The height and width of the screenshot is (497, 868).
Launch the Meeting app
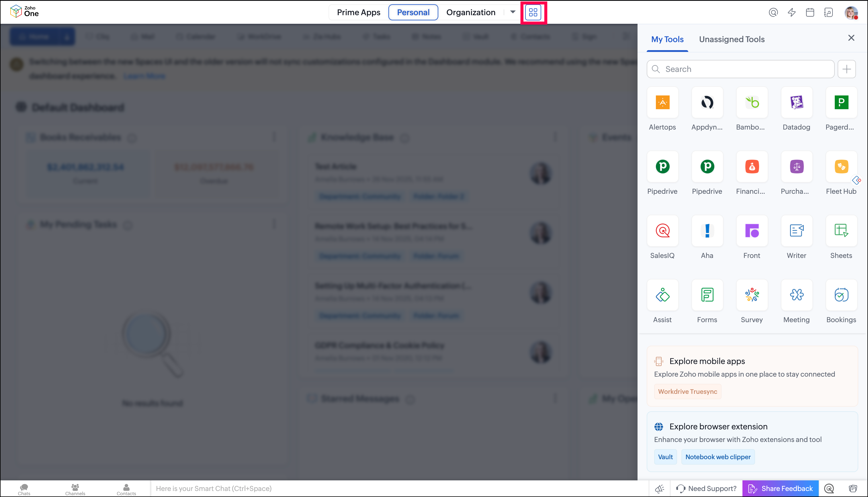pyautogui.click(x=796, y=295)
